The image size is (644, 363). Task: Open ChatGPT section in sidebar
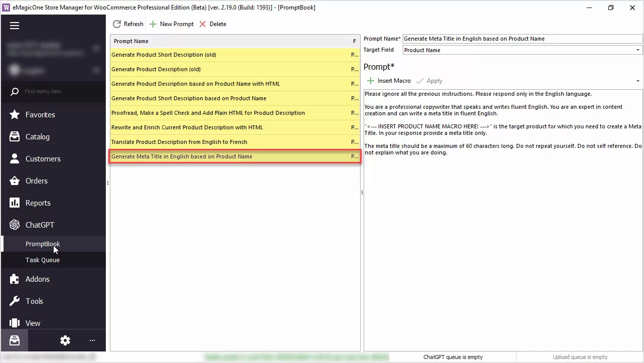(40, 225)
